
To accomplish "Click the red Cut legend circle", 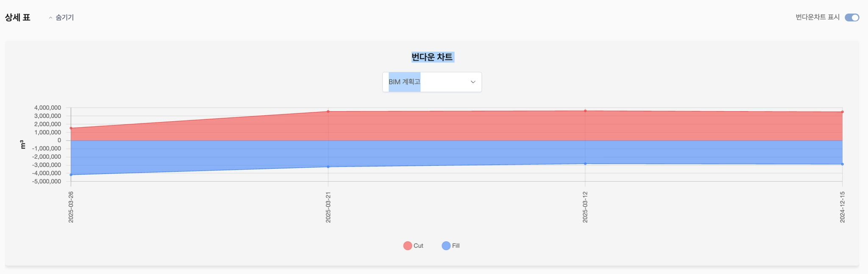I will tap(408, 246).
